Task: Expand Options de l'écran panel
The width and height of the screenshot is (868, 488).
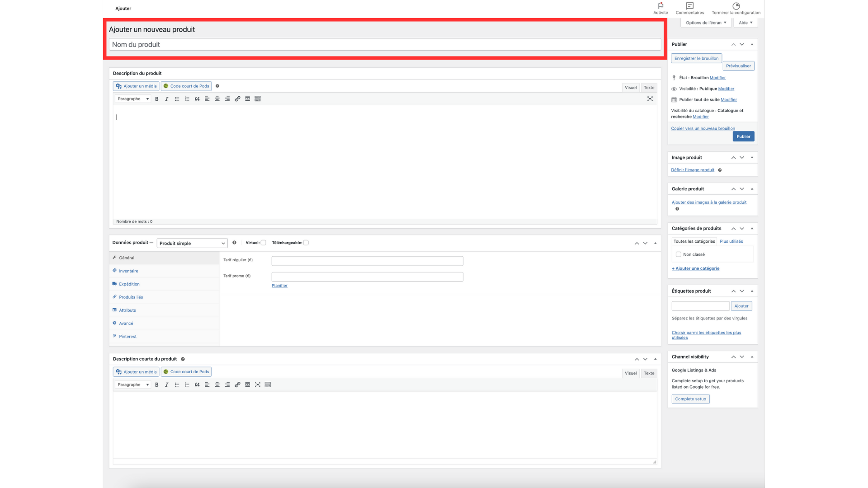Action: pos(706,23)
